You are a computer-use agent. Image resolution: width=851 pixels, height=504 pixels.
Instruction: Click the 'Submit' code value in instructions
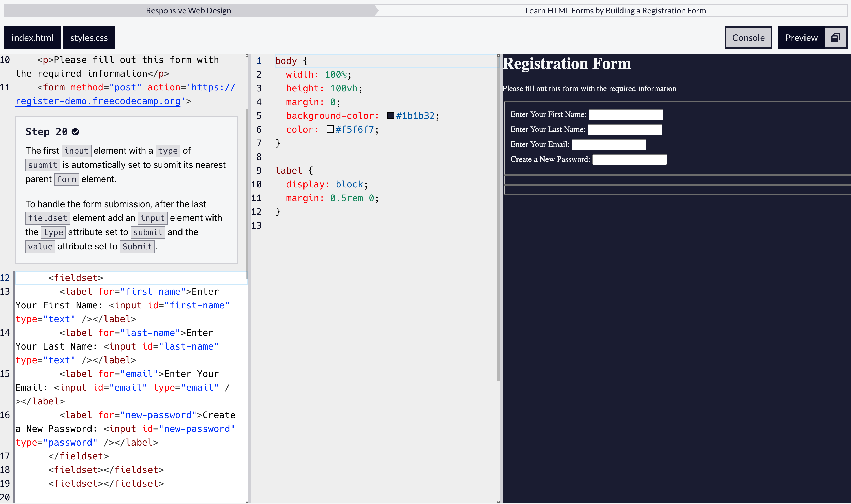click(x=137, y=247)
